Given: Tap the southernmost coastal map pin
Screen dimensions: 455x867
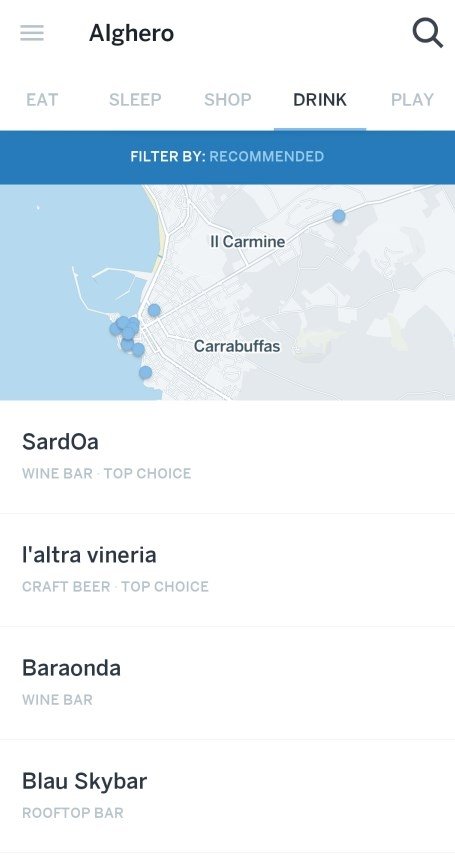Looking at the screenshot, I should [145, 373].
